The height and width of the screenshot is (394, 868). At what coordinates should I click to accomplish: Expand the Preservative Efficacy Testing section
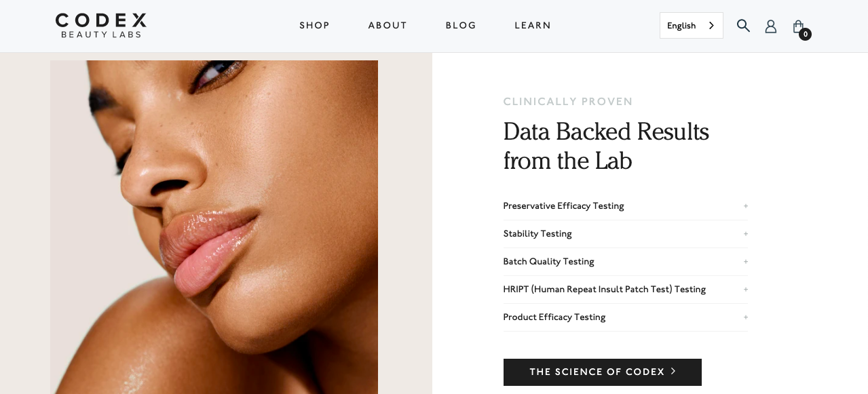pos(625,206)
